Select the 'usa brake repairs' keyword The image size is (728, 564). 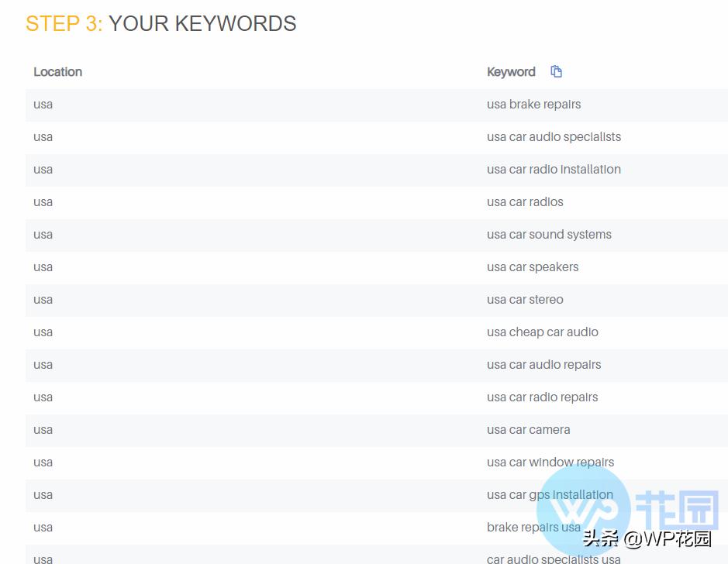tap(533, 105)
